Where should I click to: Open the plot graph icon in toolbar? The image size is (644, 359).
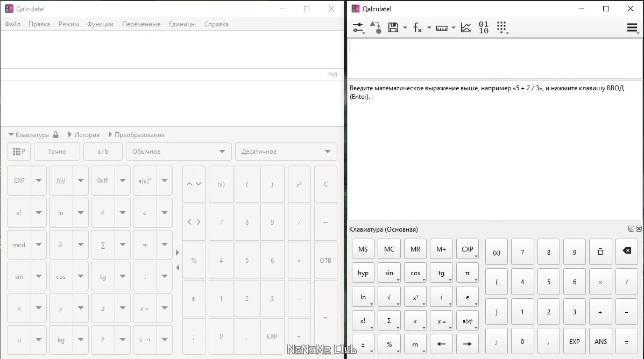[x=466, y=27]
